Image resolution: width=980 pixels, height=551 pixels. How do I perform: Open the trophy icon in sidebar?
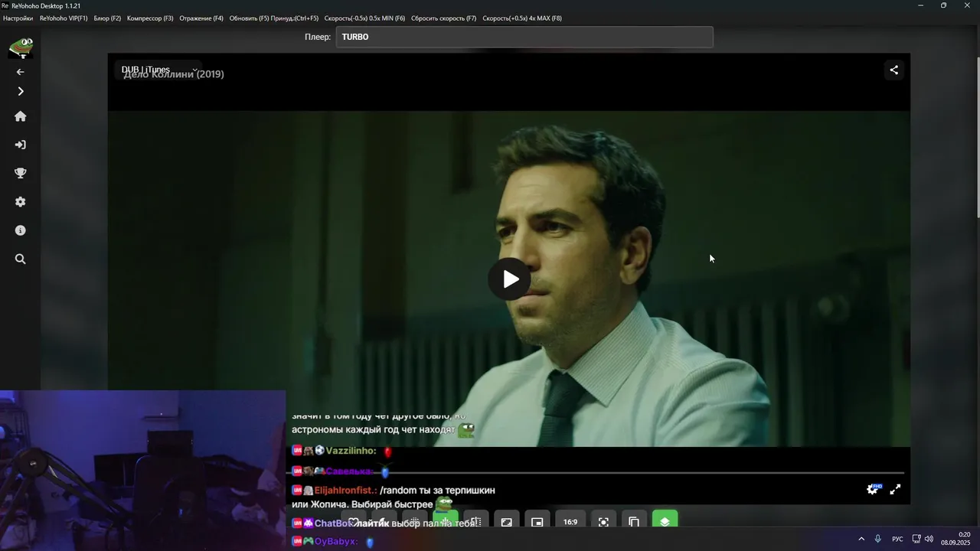[x=21, y=173]
